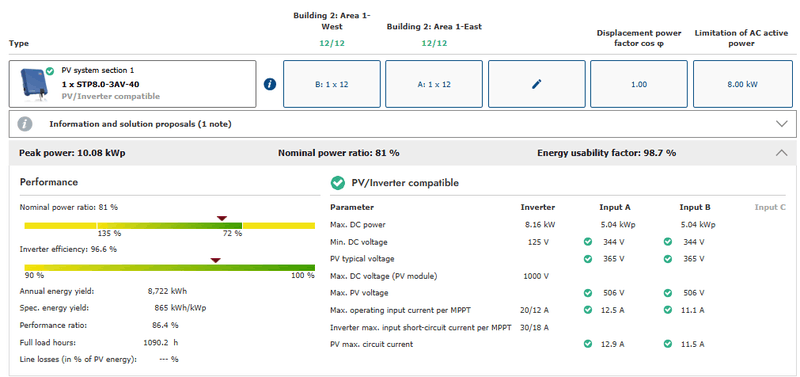Image resolution: width=800 pixels, height=377 pixels.
Task: Click the check icon for Input B Max. PV voltage 506 V
Action: click(668, 293)
